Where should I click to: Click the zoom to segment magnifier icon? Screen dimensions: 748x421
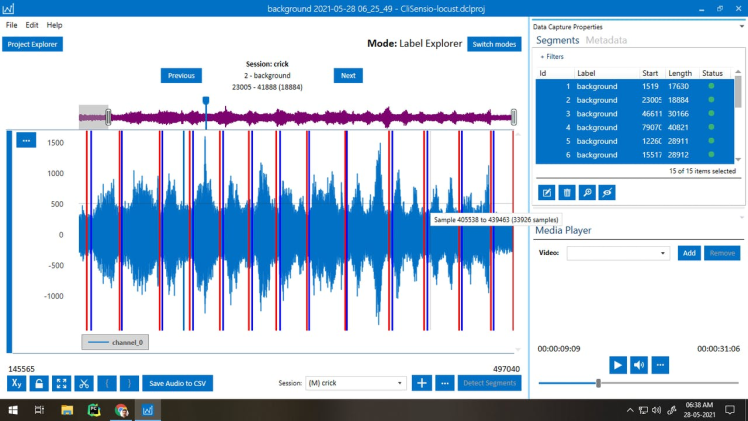tap(587, 192)
